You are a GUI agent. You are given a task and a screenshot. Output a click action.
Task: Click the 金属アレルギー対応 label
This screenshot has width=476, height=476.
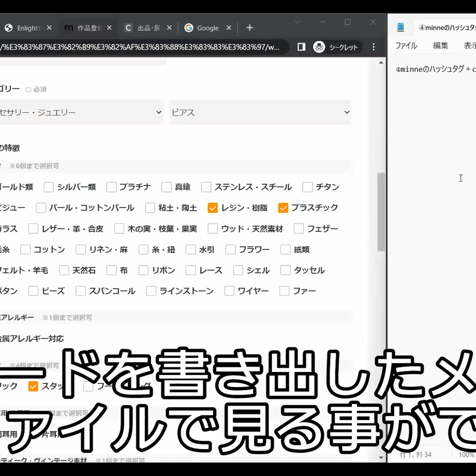[x=32, y=338]
